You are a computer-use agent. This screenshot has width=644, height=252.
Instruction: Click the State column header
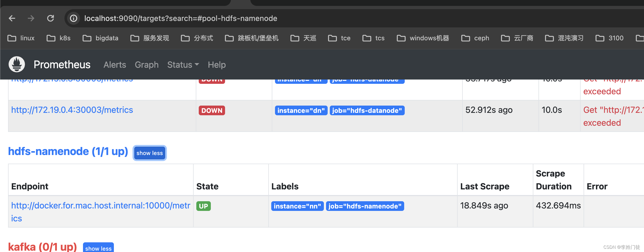click(x=207, y=186)
